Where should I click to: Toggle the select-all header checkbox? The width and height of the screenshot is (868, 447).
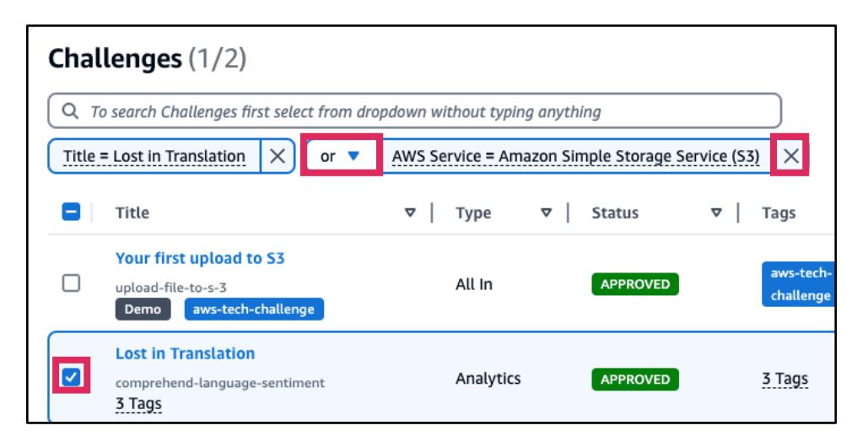[x=71, y=213]
